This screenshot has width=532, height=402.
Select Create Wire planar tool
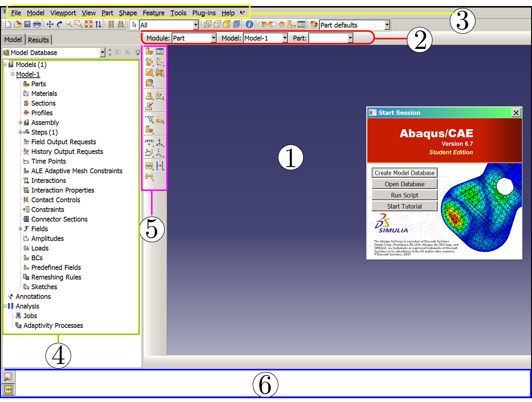(149, 72)
